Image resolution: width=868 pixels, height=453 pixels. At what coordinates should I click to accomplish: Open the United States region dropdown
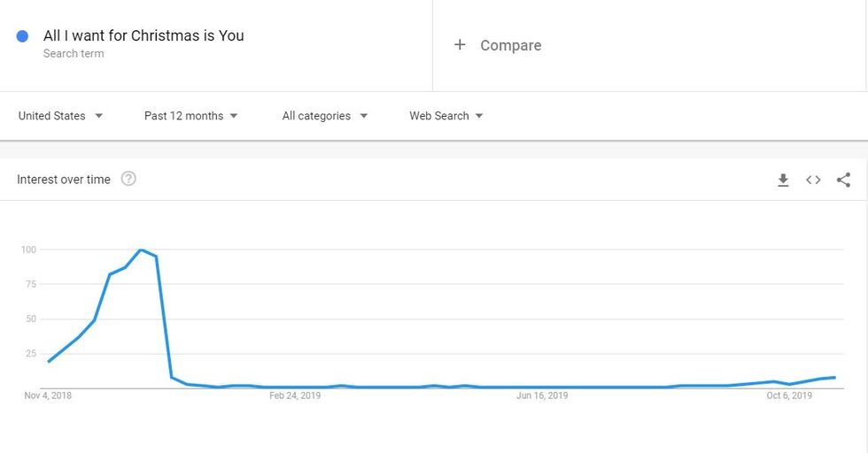pyautogui.click(x=60, y=116)
